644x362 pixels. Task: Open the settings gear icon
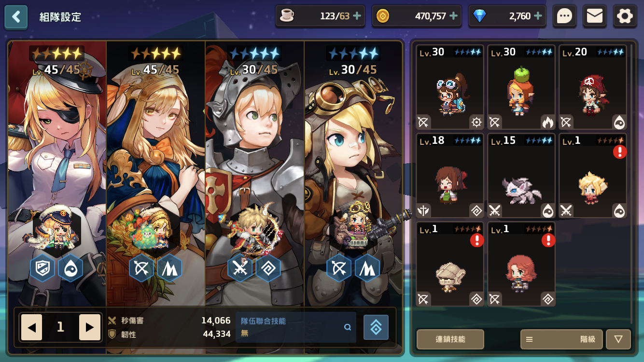pos(625,16)
